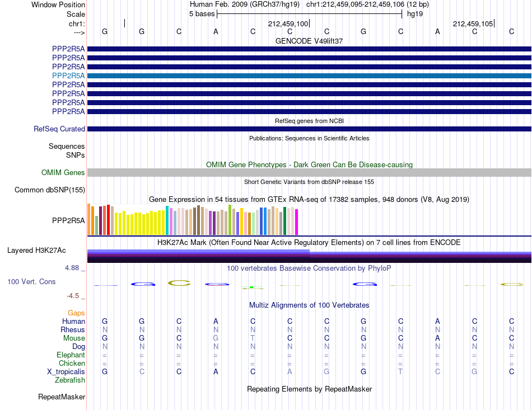532x410 pixels.
Task: Open the Zebrafish alignment row label
Action: (x=70, y=380)
